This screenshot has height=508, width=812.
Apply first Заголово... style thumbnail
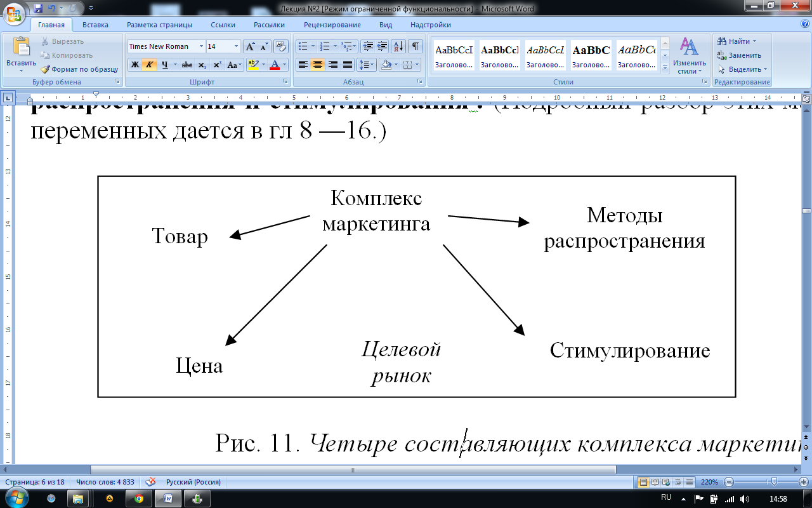pyautogui.click(x=454, y=55)
